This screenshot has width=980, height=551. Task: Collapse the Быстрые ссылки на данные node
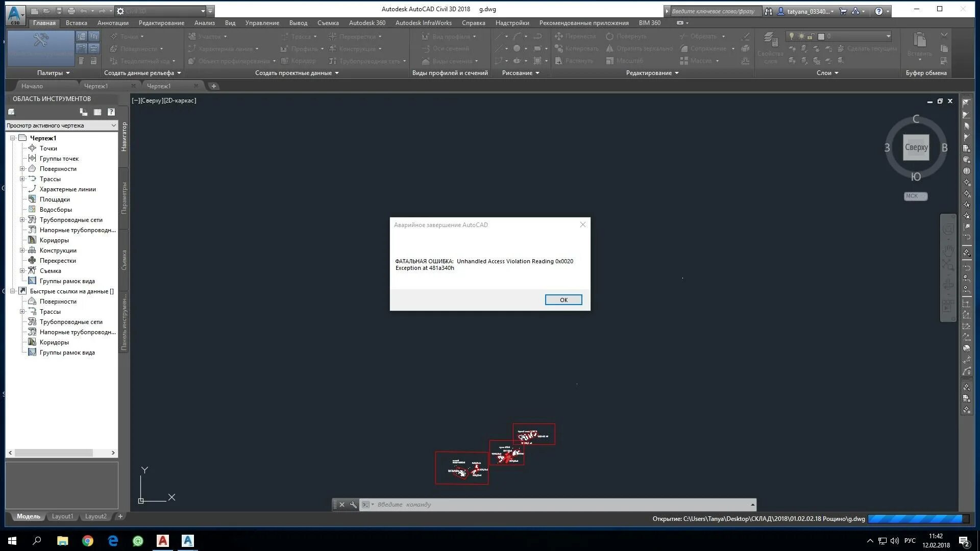[x=12, y=291]
